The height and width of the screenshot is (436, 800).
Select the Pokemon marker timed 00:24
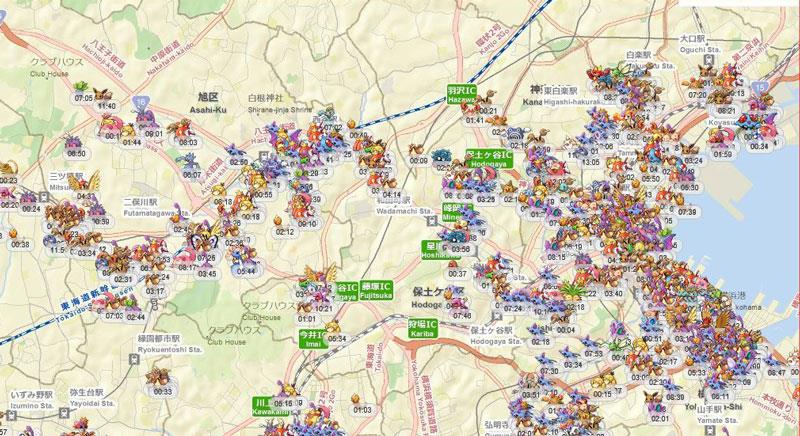click(x=31, y=202)
